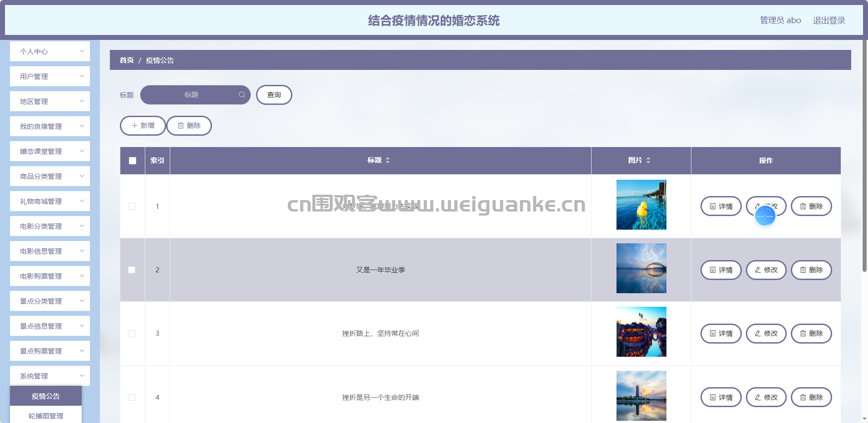Viewport: 868px width, 423px height.
Task: Click the pencil 修改 button for row 3
Action: [x=766, y=334]
